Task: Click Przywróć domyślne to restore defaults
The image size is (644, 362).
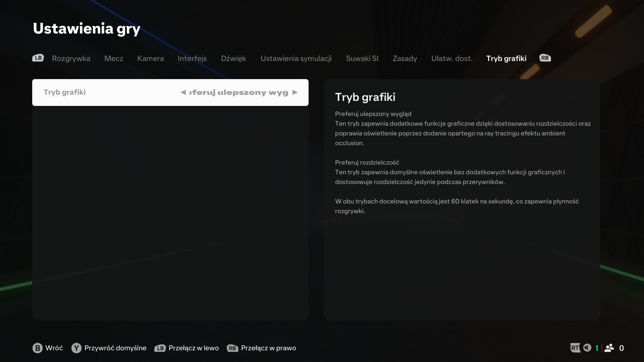Action: click(115, 348)
